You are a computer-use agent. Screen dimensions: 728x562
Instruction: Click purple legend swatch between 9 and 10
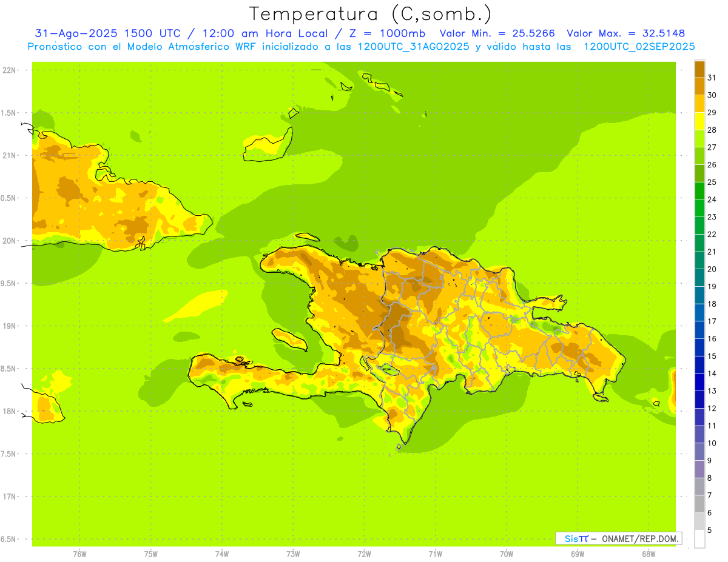[x=699, y=452]
